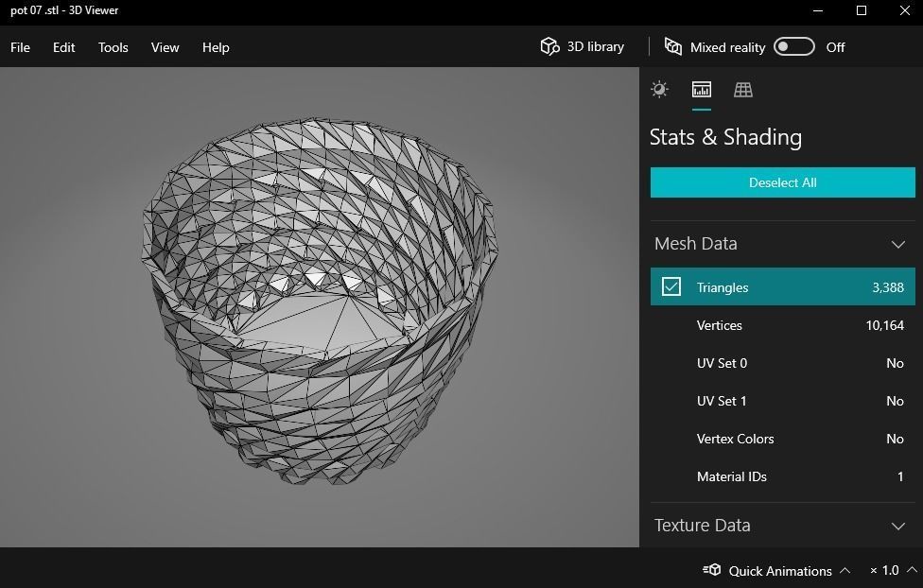Screen dimensions: 923x588
Task: Open the File menu
Action: pyautogui.click(x=20, y=47)
